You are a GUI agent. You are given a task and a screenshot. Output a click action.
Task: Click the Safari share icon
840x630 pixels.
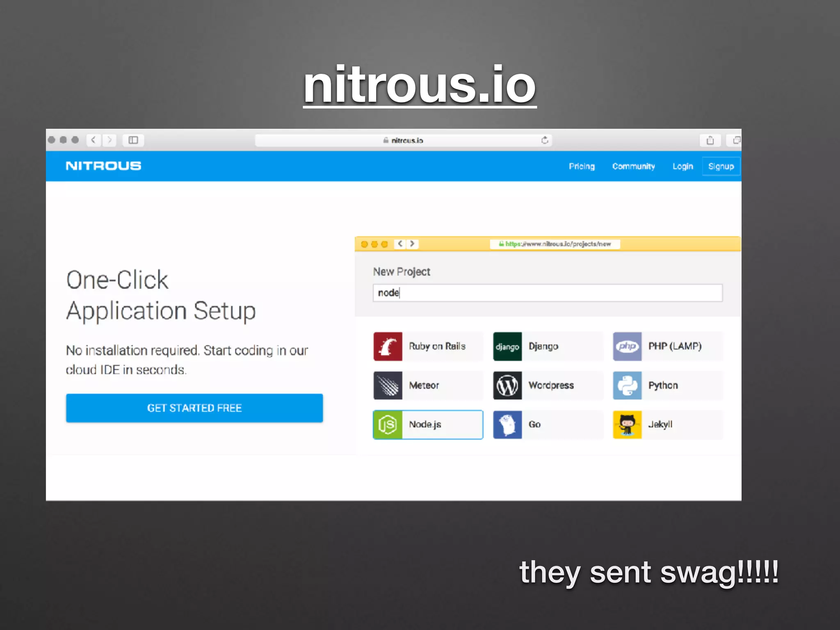click(x=710, y=140)
